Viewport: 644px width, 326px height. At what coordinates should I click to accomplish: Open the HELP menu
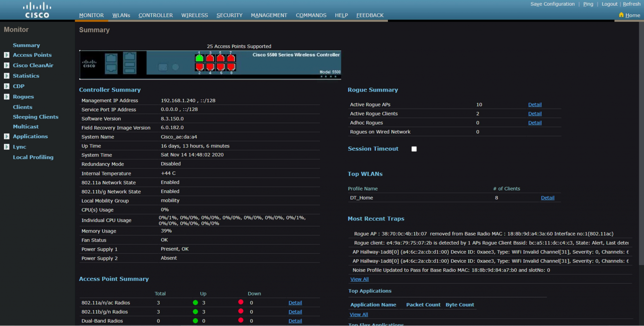341,15
